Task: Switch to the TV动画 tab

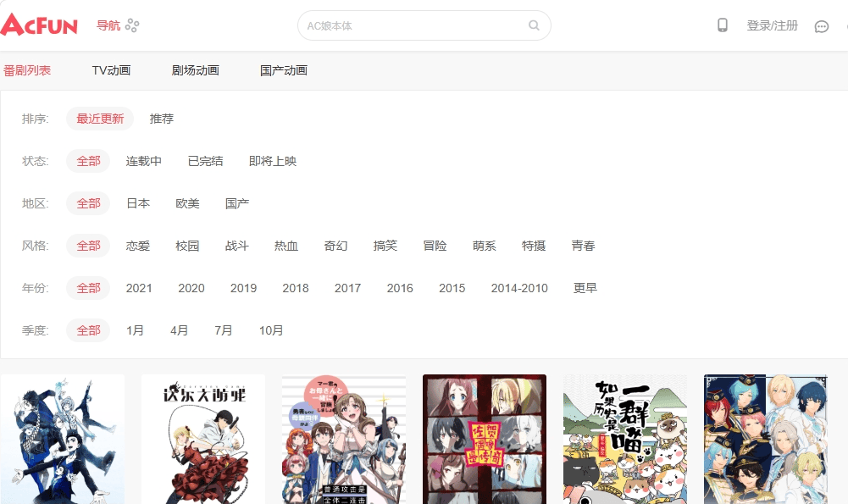Action: (111, 70)
